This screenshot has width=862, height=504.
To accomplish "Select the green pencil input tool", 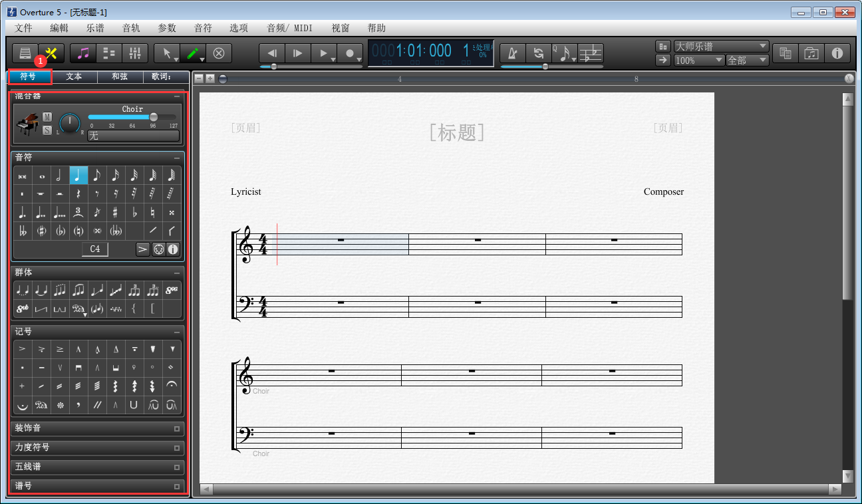I will (192, 53).
